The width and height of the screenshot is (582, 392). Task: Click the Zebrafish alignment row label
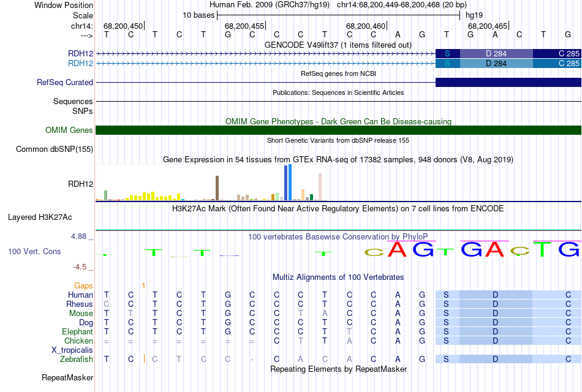(x=77, y=360)
